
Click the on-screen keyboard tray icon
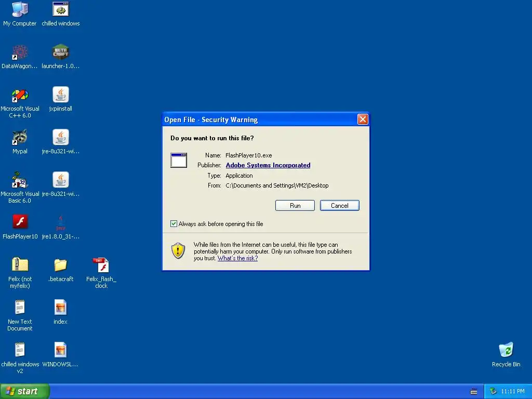pyautogui.click(x=474, y=392)
